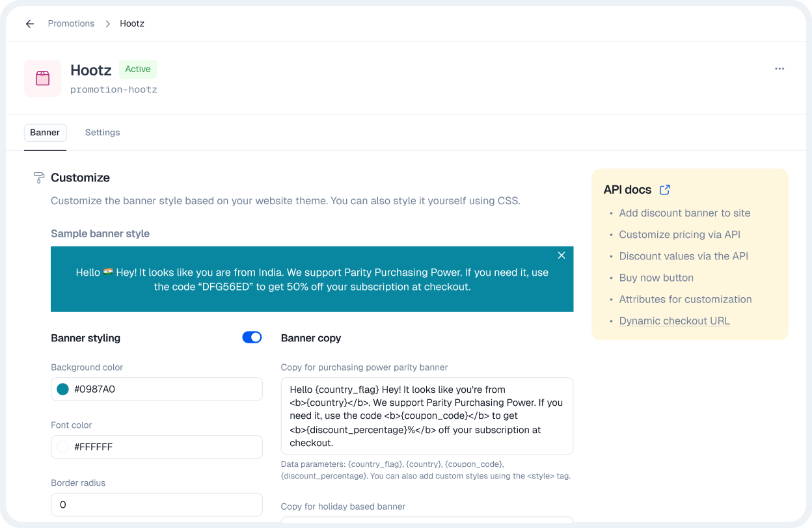Open the Dynamic checkout URL link
Screen dimensions: 812x528
coord(674,321)
